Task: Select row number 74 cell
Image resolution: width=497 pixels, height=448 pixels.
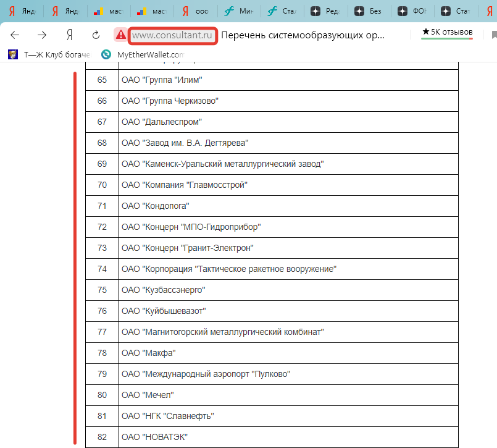Action: pos(102,269)
